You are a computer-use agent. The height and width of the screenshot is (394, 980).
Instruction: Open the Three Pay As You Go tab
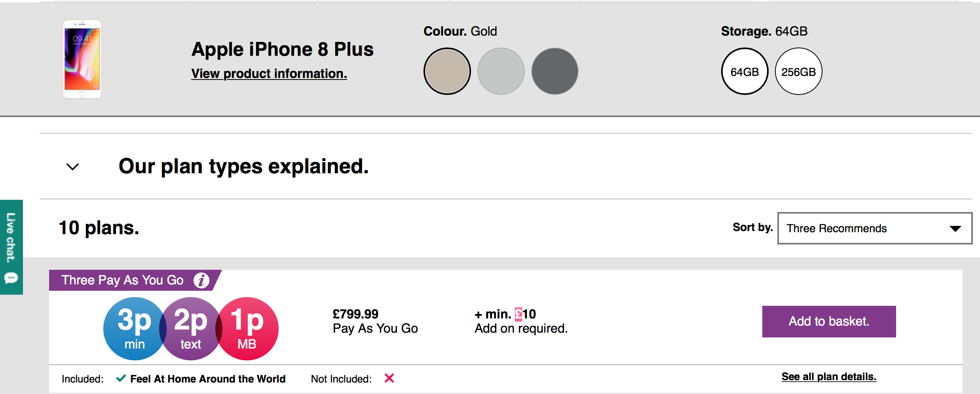123,280
